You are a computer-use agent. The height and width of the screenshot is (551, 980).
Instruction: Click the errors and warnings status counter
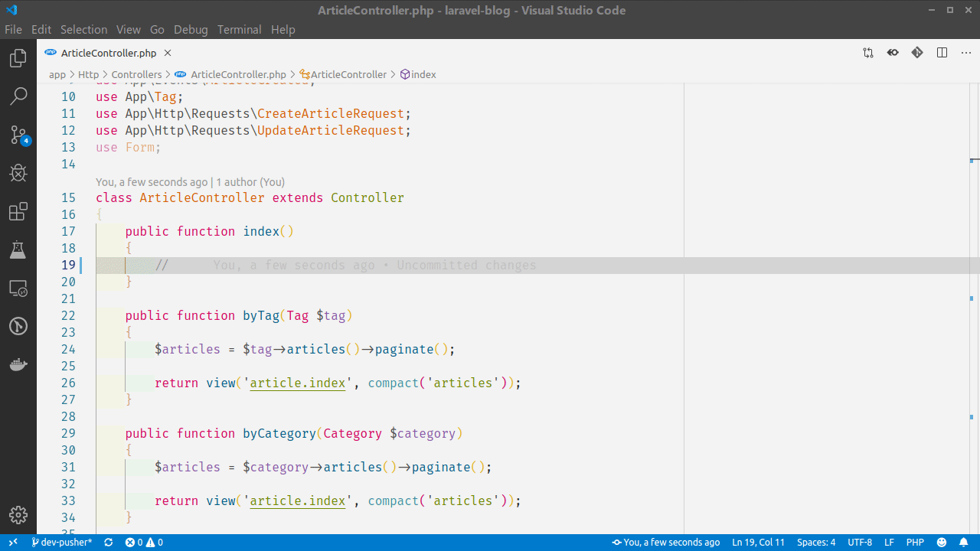tap(143, 542)
